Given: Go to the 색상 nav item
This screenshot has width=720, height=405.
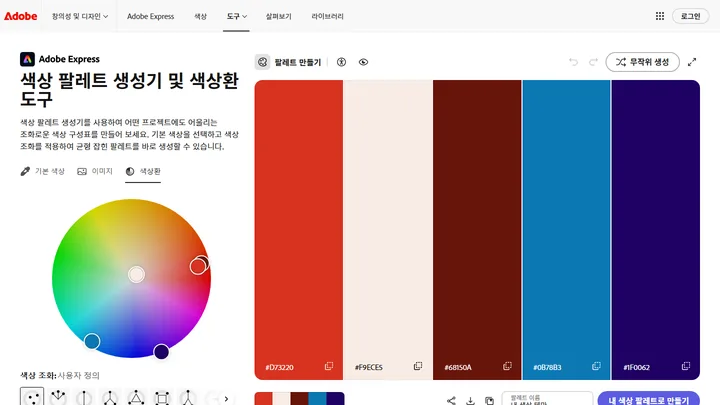Looking at the screenshot, I should tap(200, 16).
